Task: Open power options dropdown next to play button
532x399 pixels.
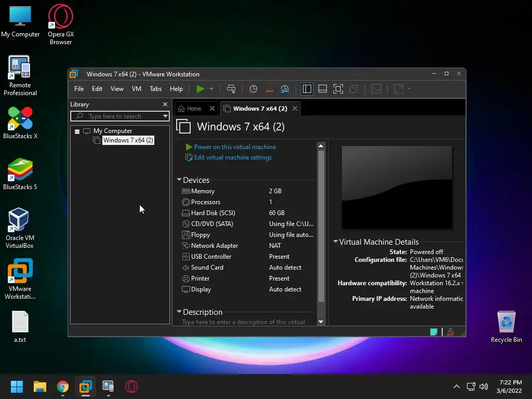Action: coord(211,89)
